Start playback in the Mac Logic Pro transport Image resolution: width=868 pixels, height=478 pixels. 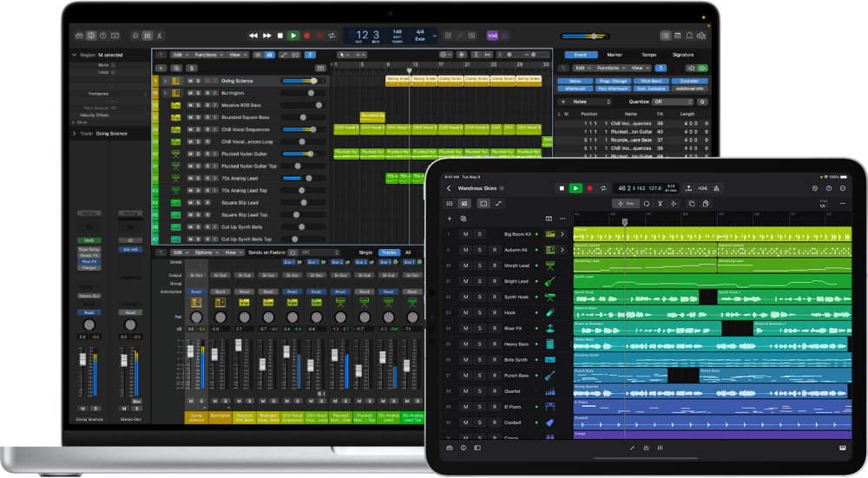[293, 36]
